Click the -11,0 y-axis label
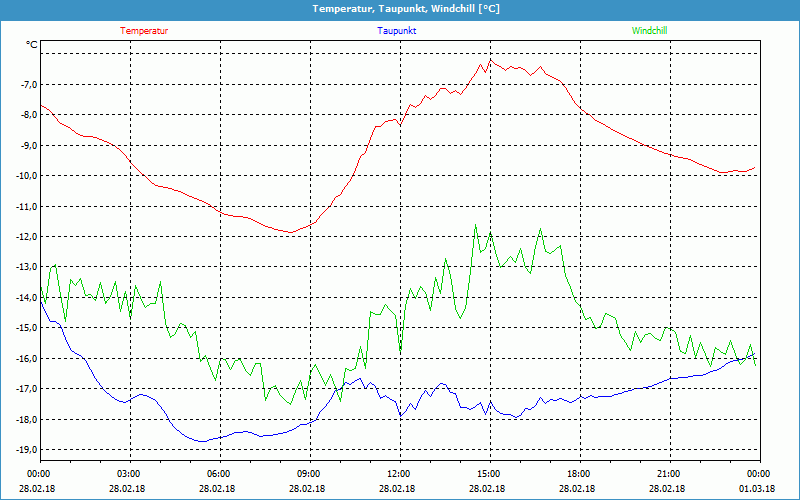This screenshot has width=800, height=500. pos(26,206)
